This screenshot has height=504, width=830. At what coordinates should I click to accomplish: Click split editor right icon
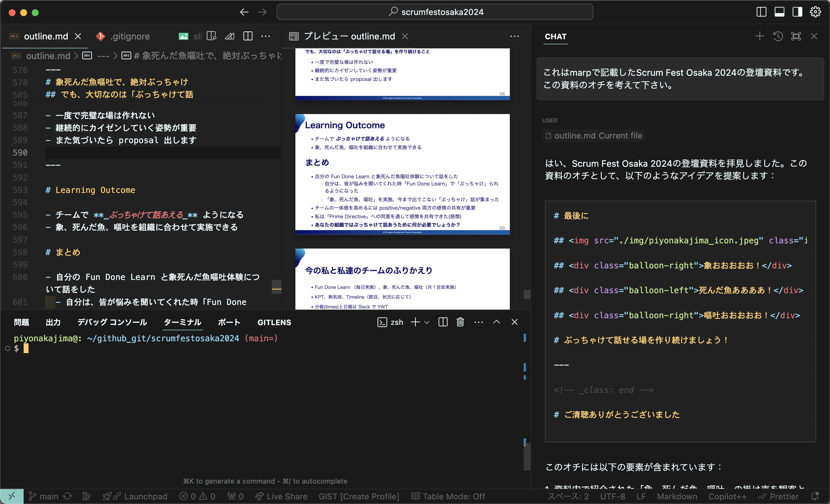pos(248,36)
